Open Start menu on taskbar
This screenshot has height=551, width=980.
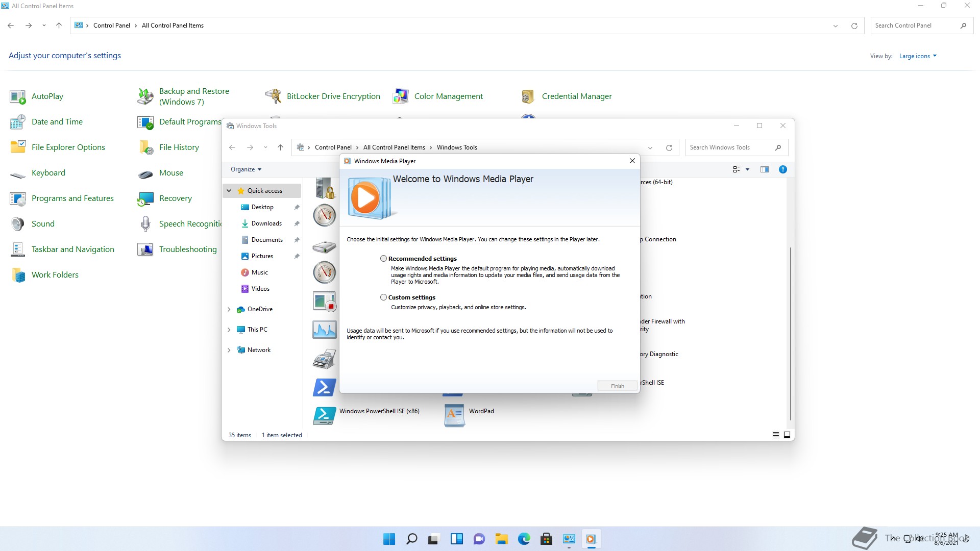[x=389, y=539]
